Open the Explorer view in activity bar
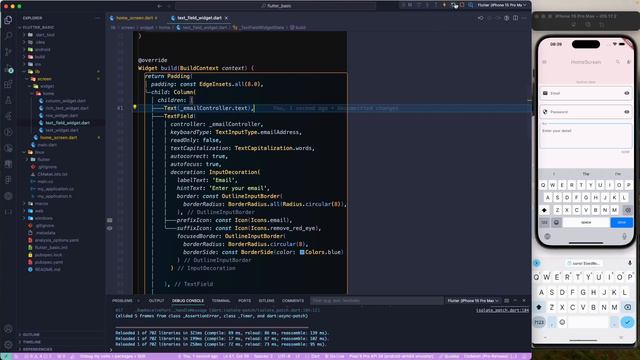Image resolution: width=640 pixels, height=360 pixels. pos(8,20)
